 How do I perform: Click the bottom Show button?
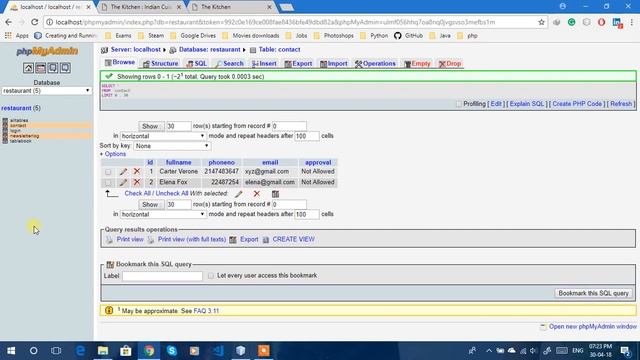(150, 204)
